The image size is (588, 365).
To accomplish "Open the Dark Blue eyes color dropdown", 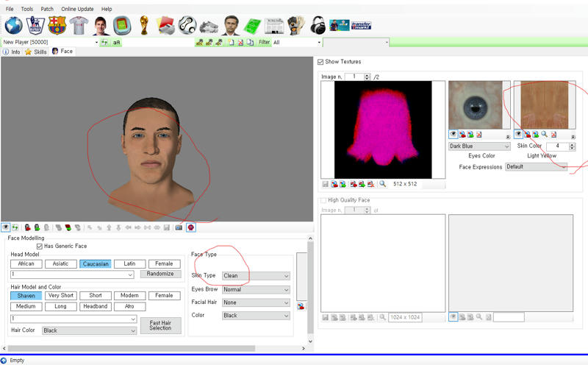I will (480, 146).
